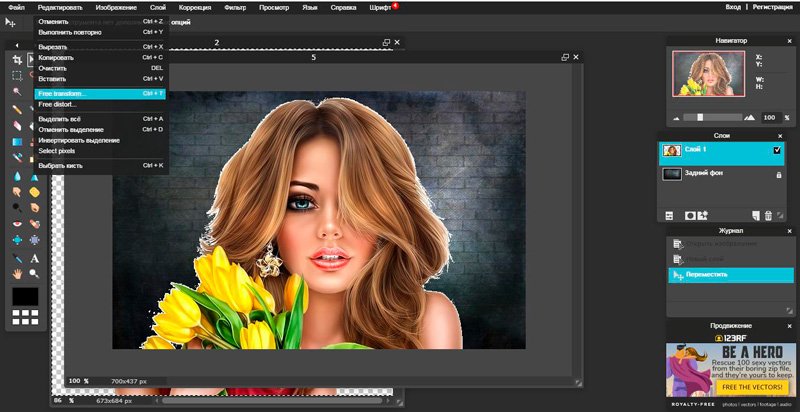Viewport: 800px width, 412px height.
Task: Toggle visibility checkbox for Слой 1
Action: [x=777, y=150]
